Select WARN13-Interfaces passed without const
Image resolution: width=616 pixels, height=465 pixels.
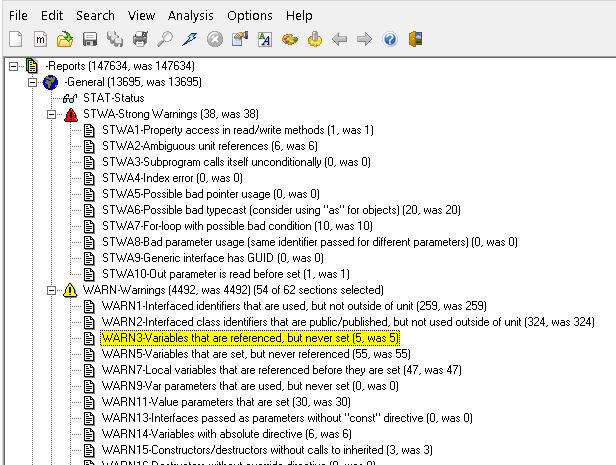pos(287,418)
